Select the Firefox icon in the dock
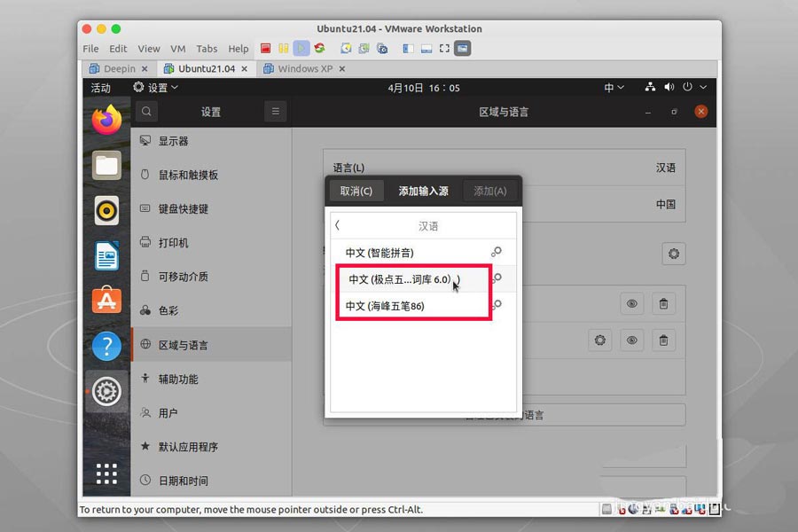 (106, 120)
